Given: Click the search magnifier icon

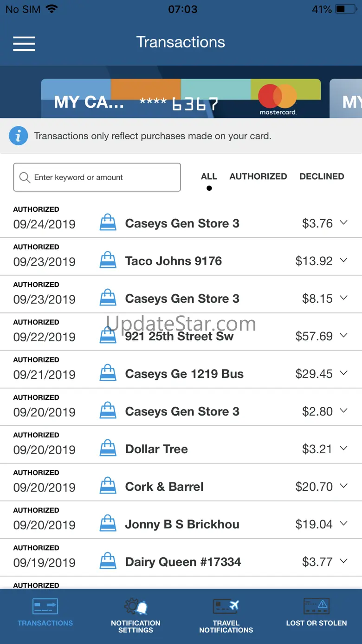Looking at the screenshot, I should click(25, 177).
